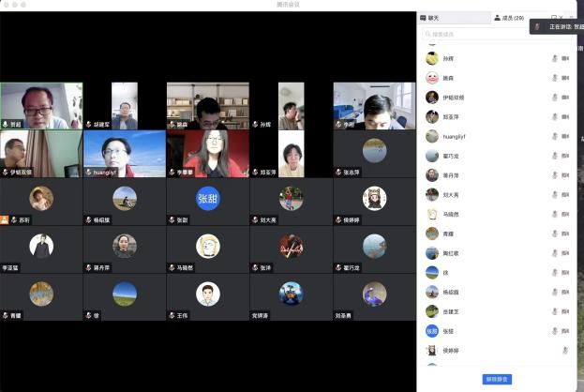This screenshot has height=392, width=584.
Task: Click huangliyf's avatar in the member list
Action: point(432,136)
